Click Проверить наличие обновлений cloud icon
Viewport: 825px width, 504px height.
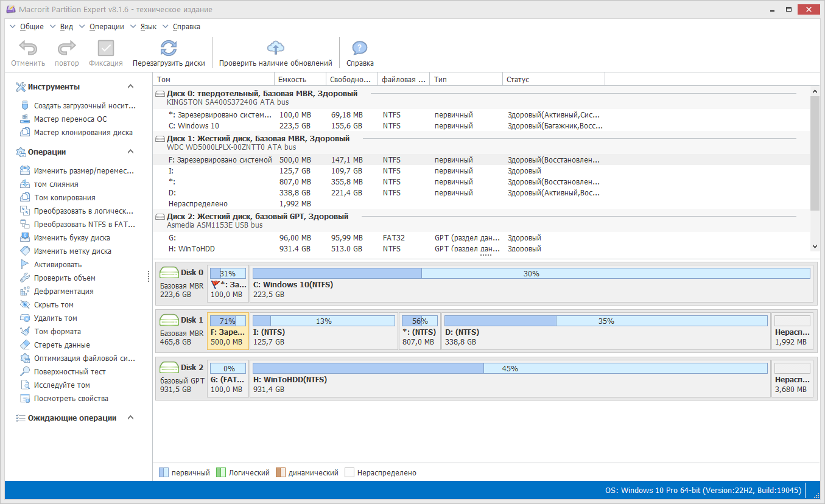(x=276, y=49)
